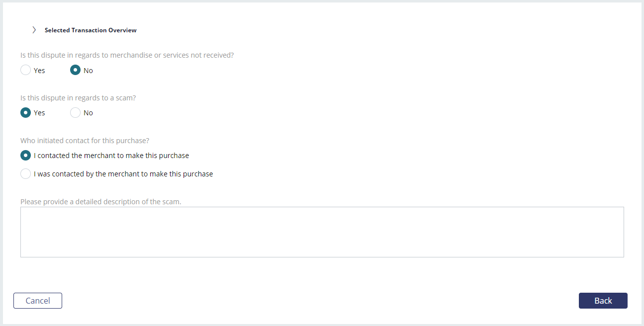Click 'I contacted the merchant to make this purchase' text
The width and height of the screenshot is (644, 326).
tap(111, 156)
